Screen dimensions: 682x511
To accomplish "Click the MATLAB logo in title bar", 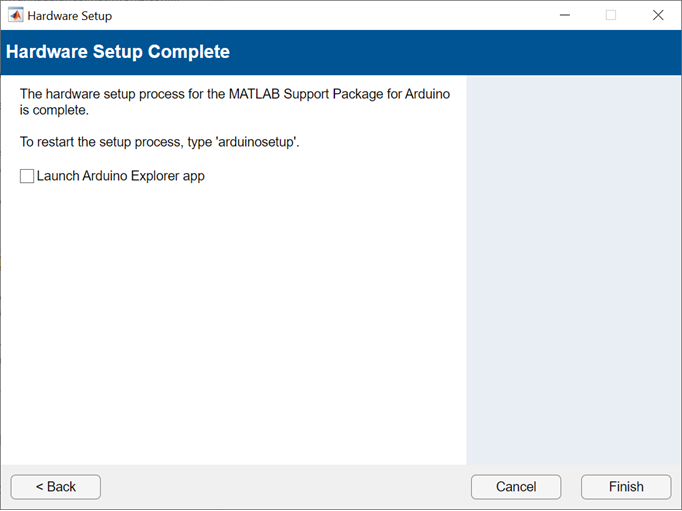I will (15, 15).
